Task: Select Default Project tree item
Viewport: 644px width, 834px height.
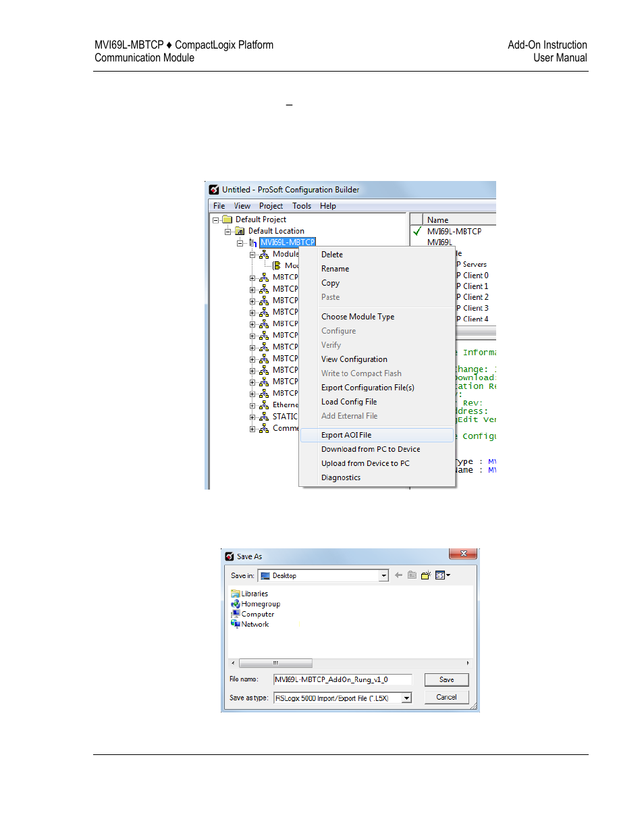Action: (x=261, y=219)
